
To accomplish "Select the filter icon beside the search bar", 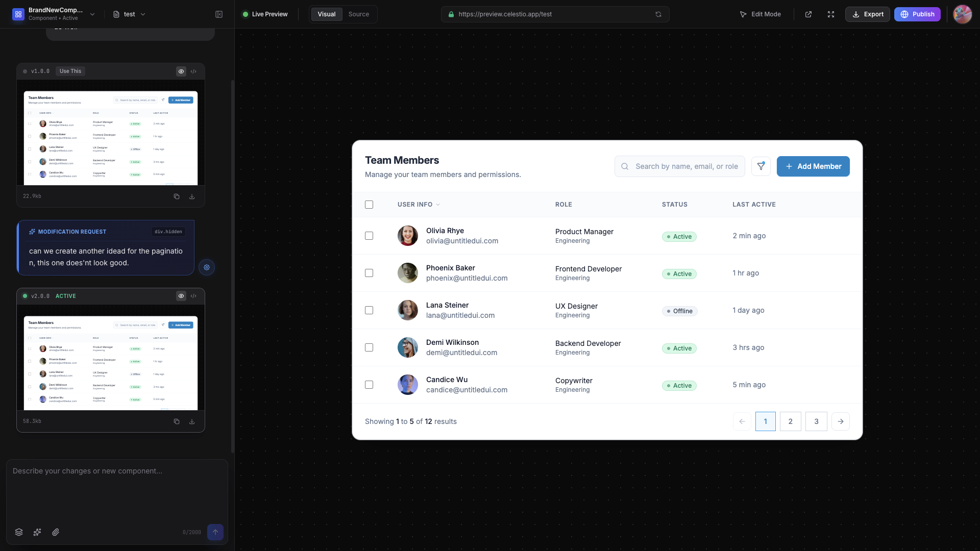I will [761, 166].
